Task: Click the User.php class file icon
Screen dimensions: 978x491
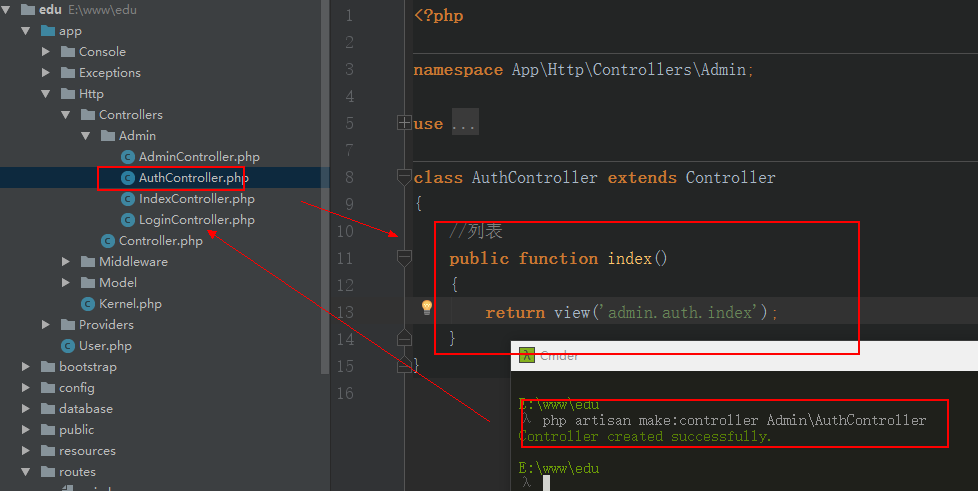Action: [67, 346]
